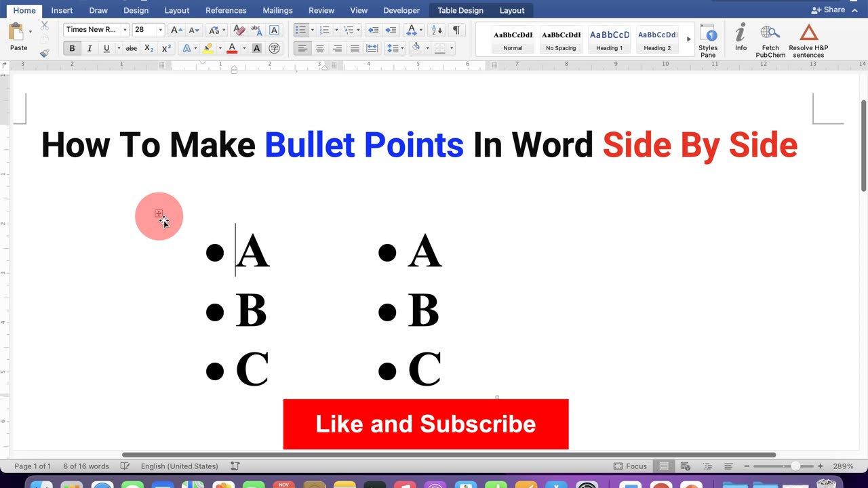Open the Design tab
Screen dimensions: 868x488
coord(136,10)
